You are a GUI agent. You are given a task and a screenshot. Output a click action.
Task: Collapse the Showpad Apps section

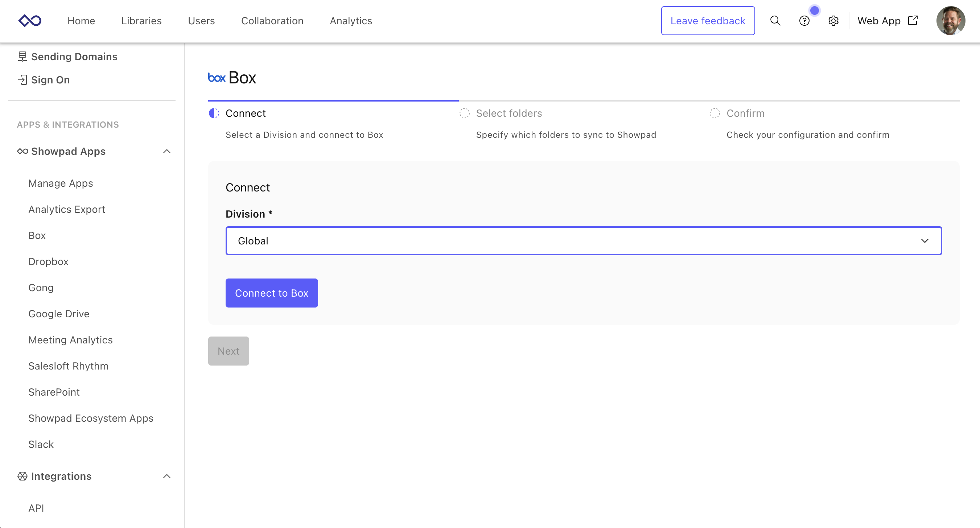(x=166, y=151)
